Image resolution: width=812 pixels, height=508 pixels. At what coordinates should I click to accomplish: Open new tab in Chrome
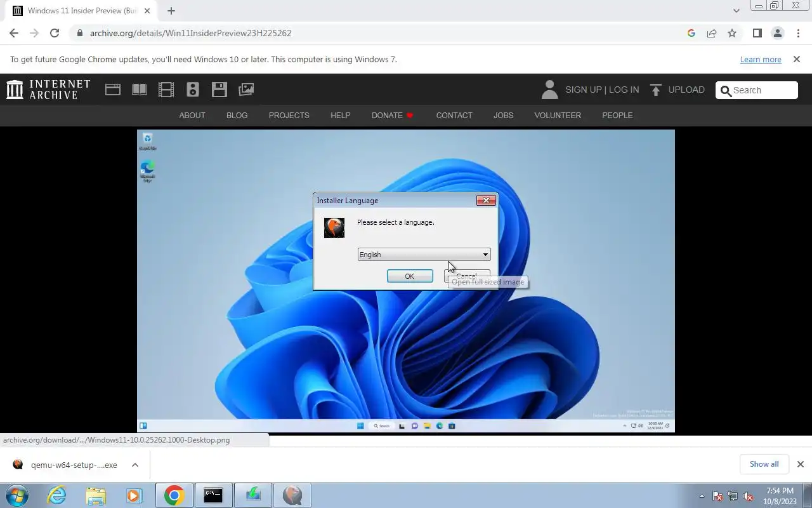pos(171,11)
